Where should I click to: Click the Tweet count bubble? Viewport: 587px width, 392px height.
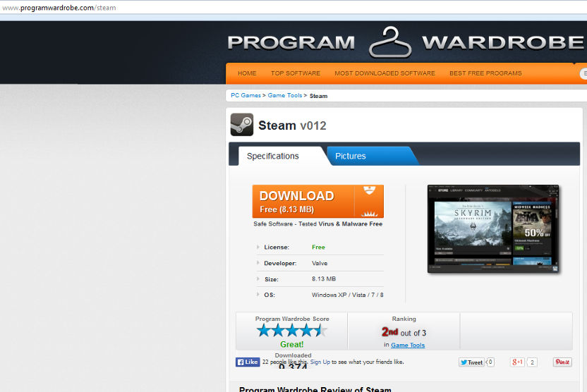click(490, 362)
